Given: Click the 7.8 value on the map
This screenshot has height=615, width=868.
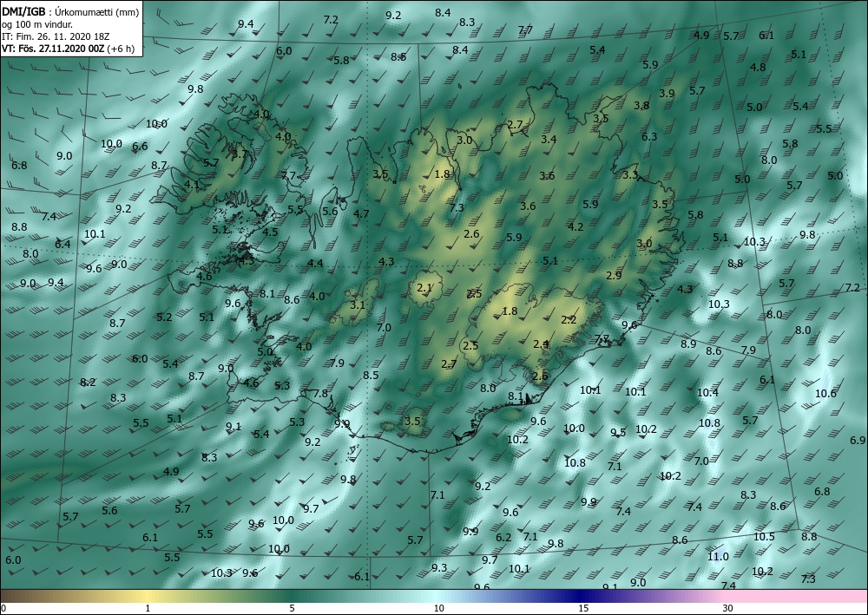Looking at the screenshot, I should click(320, 393).
